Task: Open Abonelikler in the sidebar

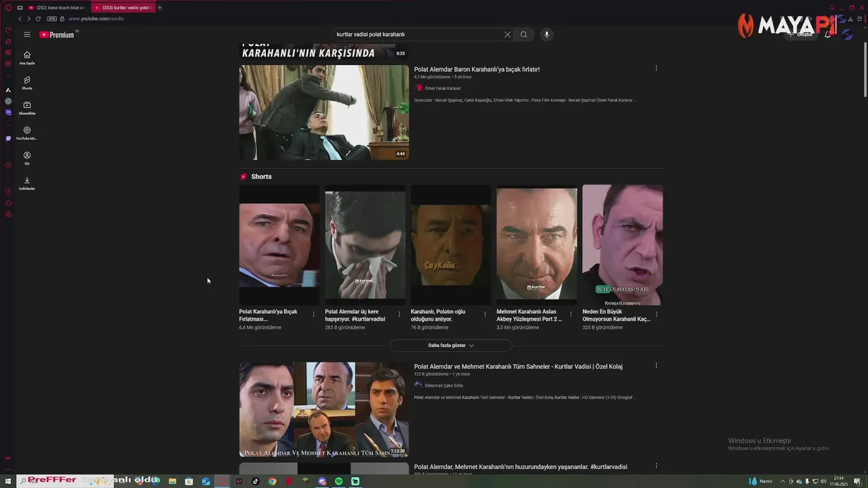Action: click(27, 108)
